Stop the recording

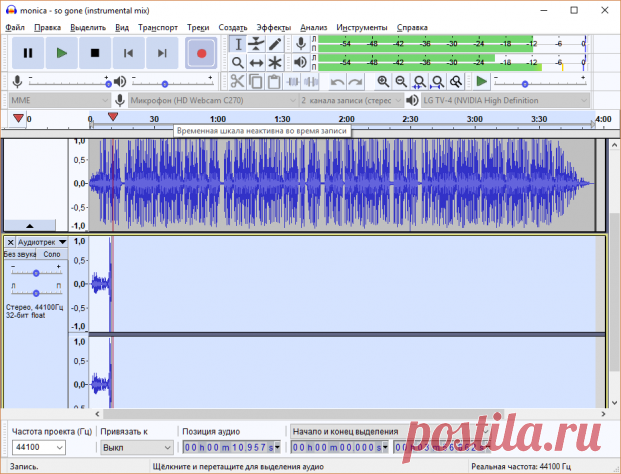[95, 53]
